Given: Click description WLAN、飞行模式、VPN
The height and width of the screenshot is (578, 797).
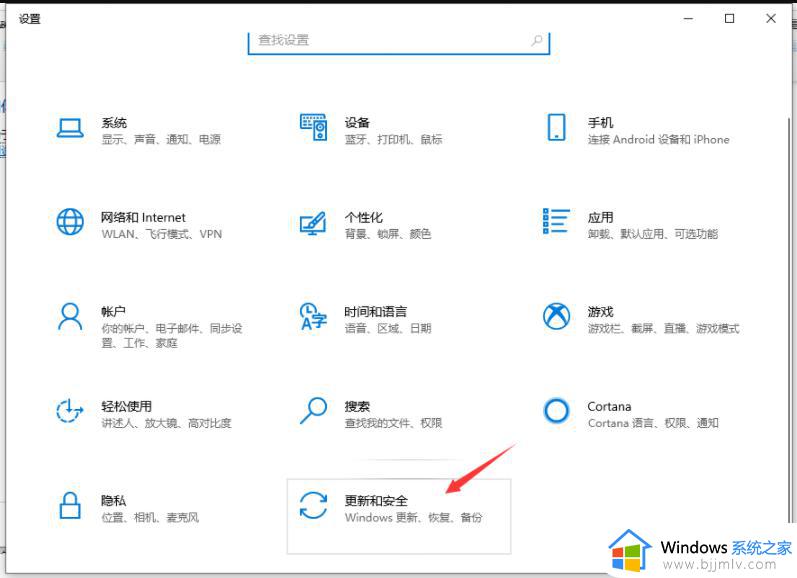Looking at the screenshot, I should pos(162,234).
